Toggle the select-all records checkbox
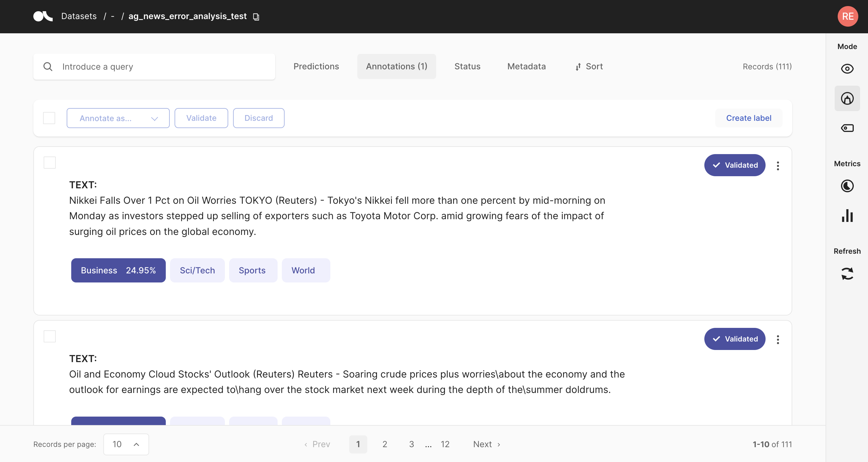The width and height of the screenshot is (868, 462). (49, 118)
